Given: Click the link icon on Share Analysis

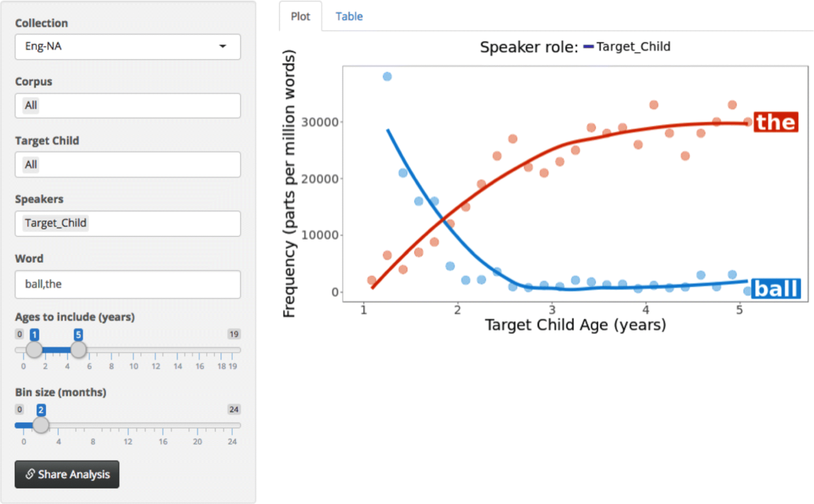Looking at the screenshot, I should click(30, 474).
